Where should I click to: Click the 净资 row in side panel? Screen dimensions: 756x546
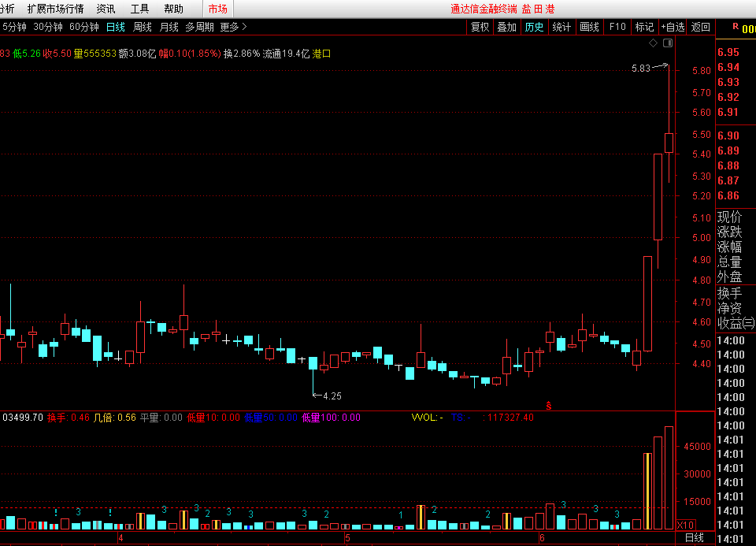[729, 308]
